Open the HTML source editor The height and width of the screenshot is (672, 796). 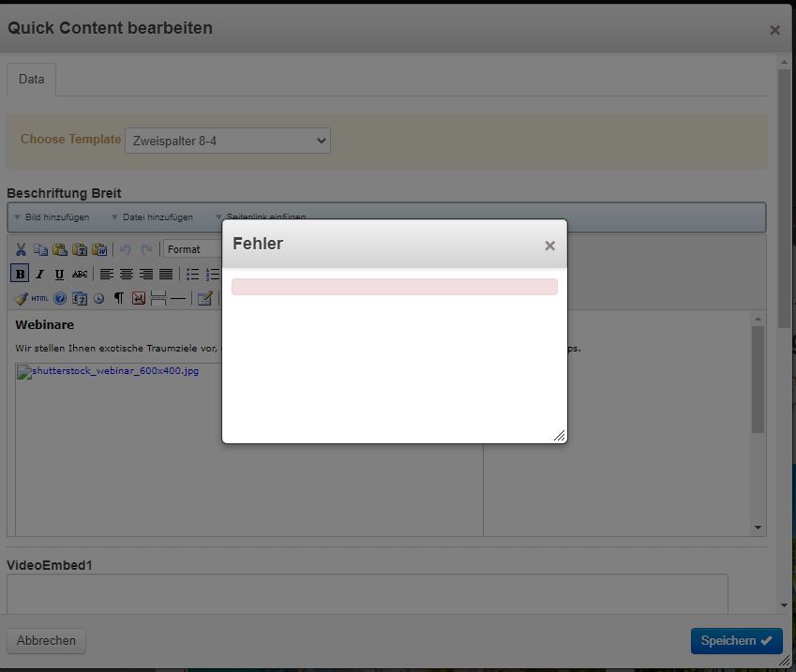[39, 299]
